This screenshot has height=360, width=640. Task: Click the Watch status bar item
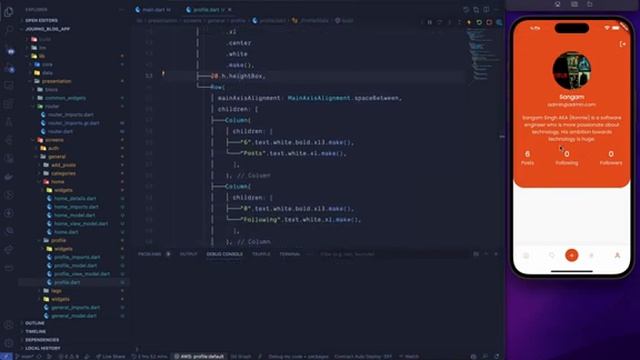click(x=409, y=356)
